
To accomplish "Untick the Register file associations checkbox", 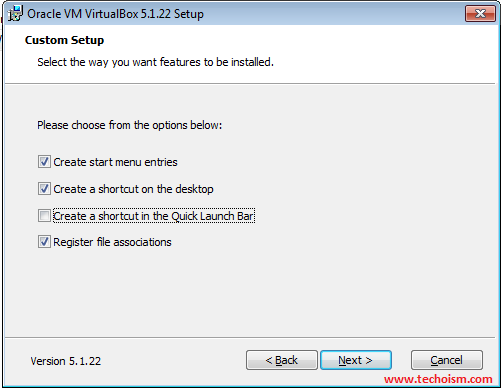I will [44, 242].
